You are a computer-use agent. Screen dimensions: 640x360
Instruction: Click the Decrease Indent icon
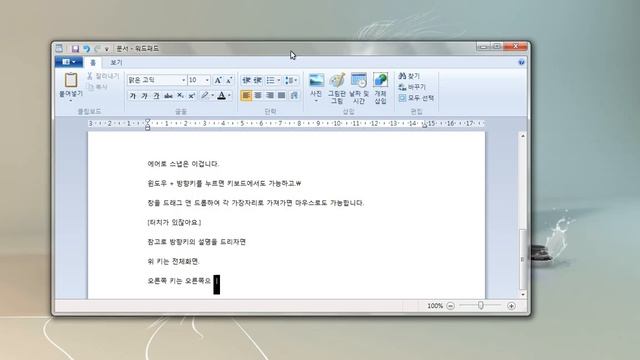[x=246, y=80]
